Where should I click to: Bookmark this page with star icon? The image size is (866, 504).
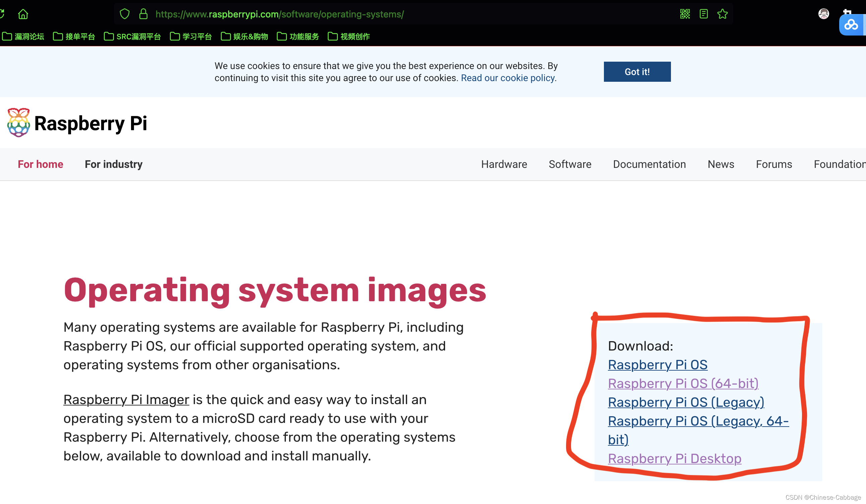[722, 14]
